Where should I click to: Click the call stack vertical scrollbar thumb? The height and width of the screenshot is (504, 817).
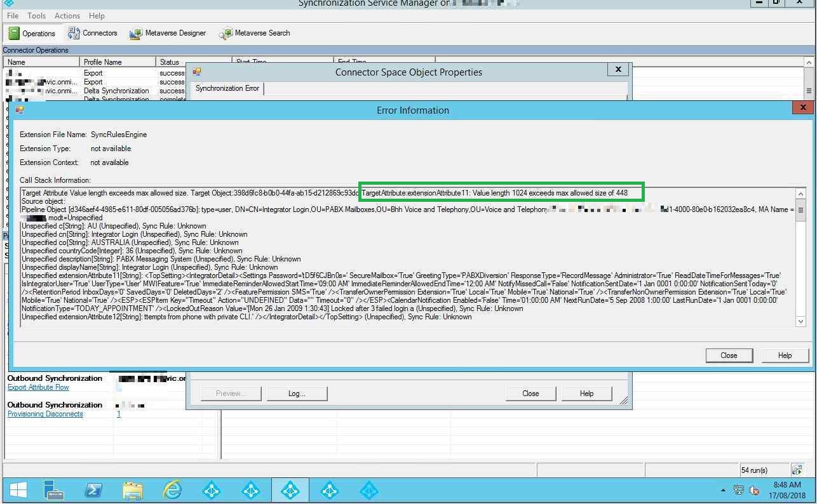tap(800, 210)
